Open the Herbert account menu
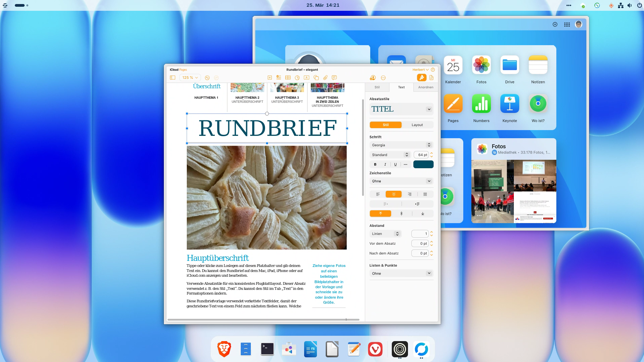 pos(420,70)
